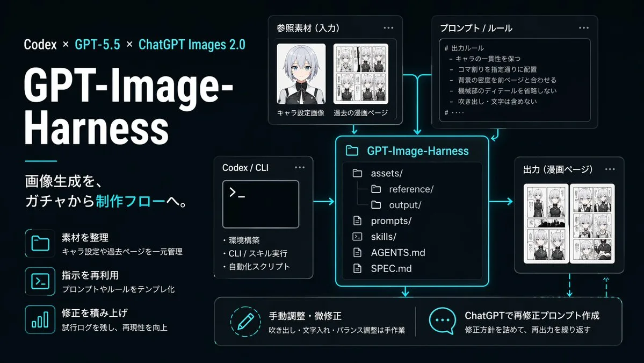Click the terminal icon beside 指示を再利用
Viewport: 644px width, 363px height.
40,281
